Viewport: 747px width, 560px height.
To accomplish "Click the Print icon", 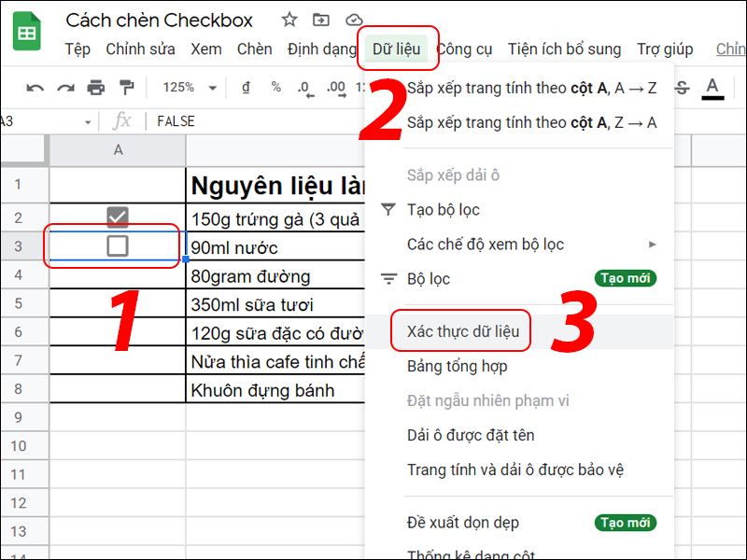I will [96, 88].
